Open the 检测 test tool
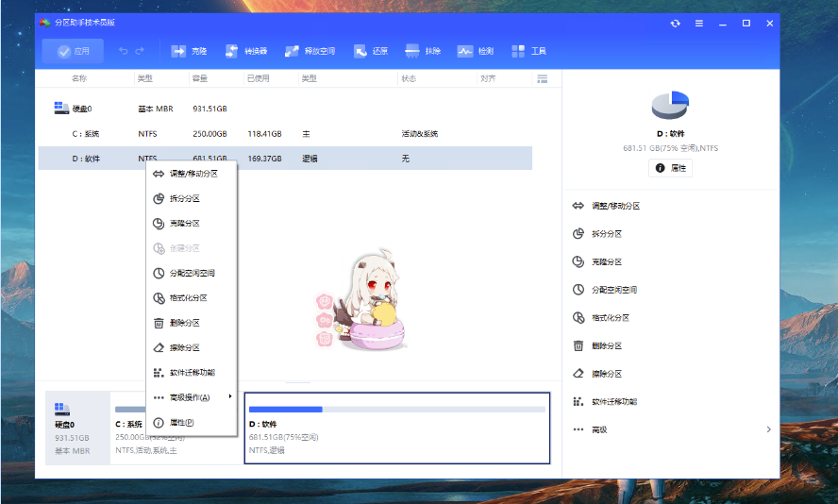This screenshot has height=504, width=838. tap(475, 51)
